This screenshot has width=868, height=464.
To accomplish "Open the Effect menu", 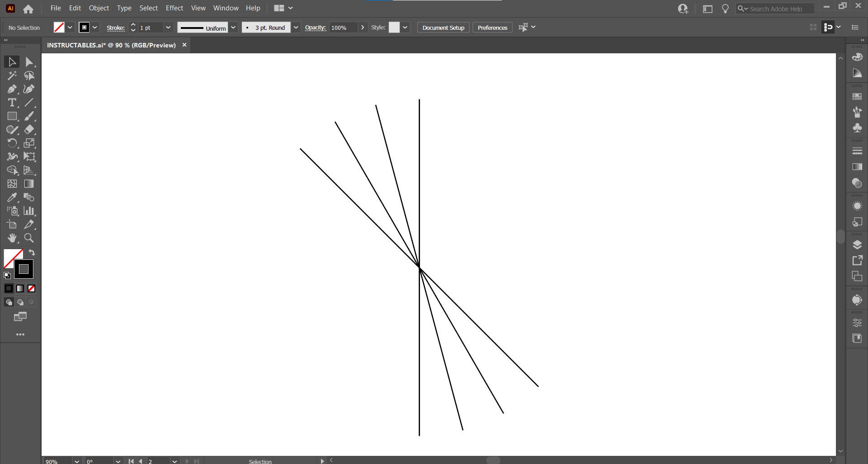I will tap(175, 8).
